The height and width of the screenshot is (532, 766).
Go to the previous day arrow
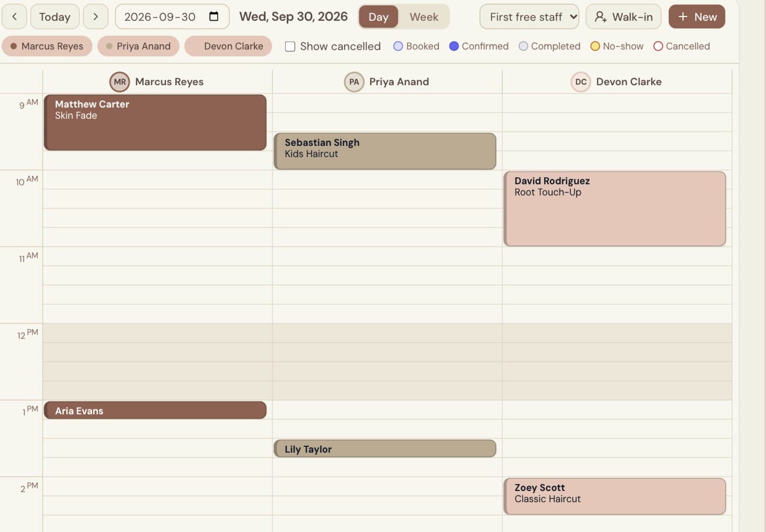[x=14, y=16]
